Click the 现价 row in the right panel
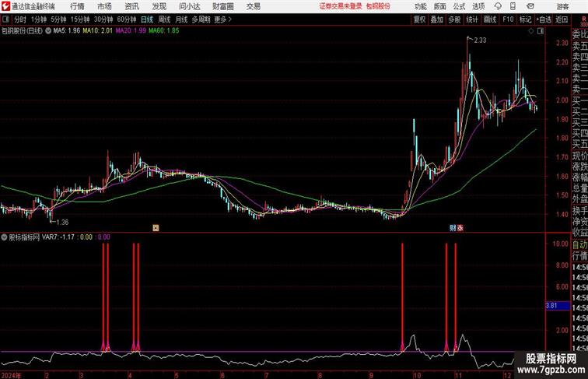588x379 pixels. (579, 156)
